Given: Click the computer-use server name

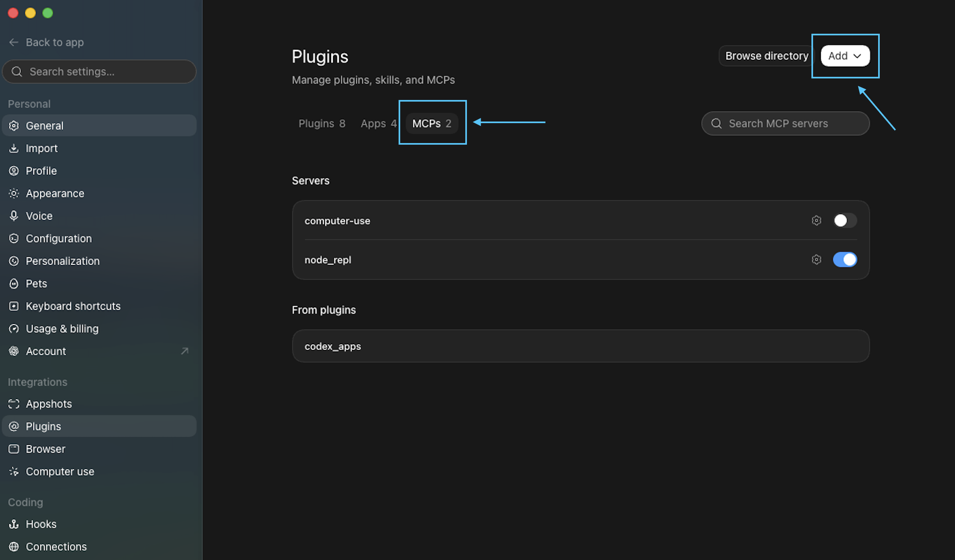Looking at the screenshot, I should (337, 221).
